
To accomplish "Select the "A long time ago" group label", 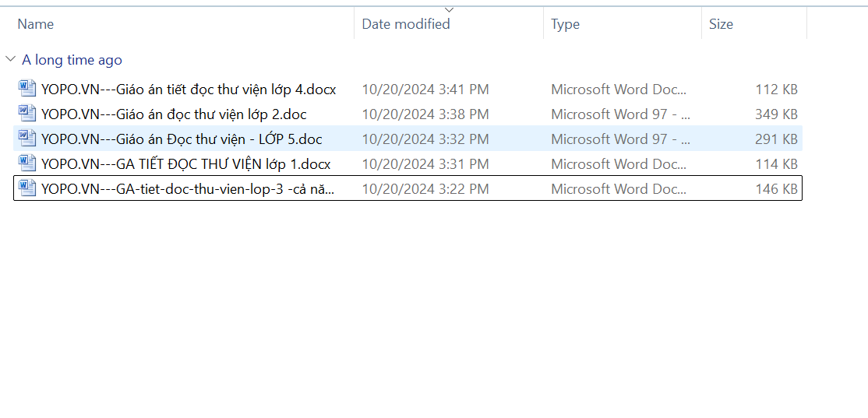I will point(72,60).
